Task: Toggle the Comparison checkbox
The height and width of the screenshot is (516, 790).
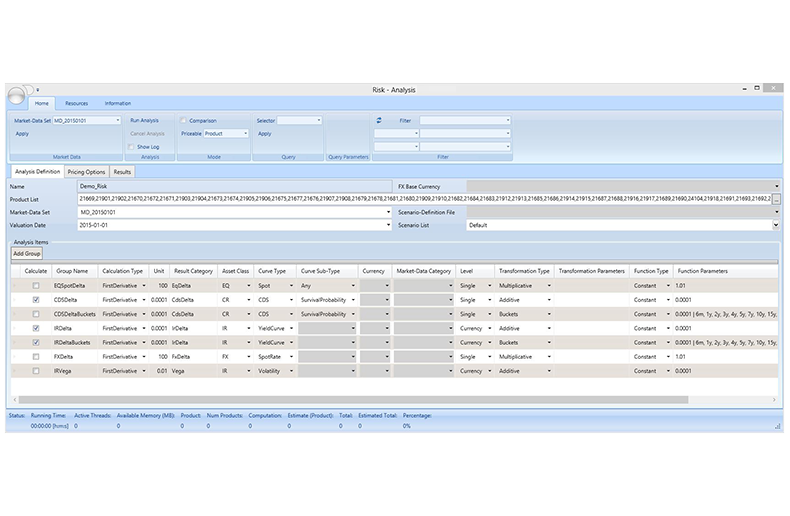Action: 183,120
